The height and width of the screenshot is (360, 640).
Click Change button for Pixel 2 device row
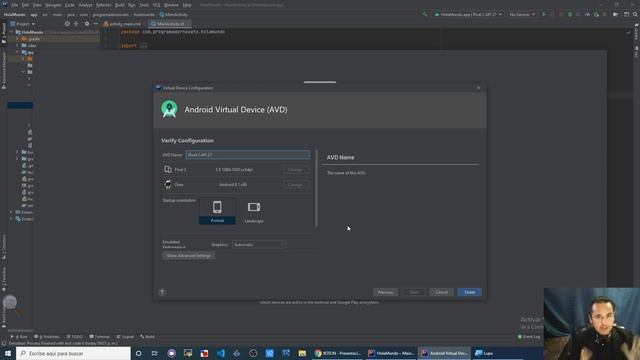(296, 169)
